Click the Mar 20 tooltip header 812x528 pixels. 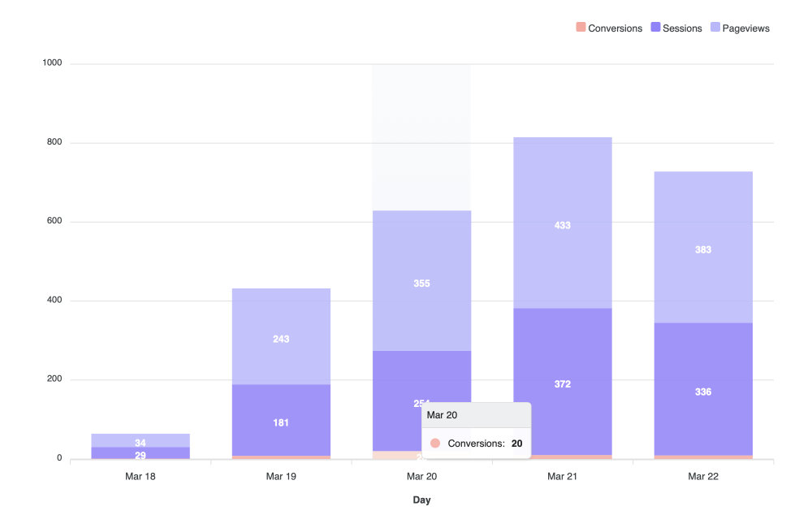tap(476, 415)
